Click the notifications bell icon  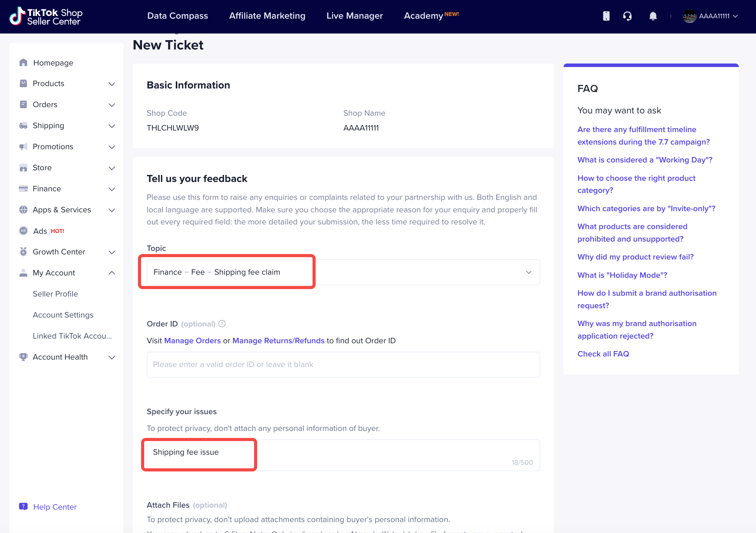click(x=653, y=16)
